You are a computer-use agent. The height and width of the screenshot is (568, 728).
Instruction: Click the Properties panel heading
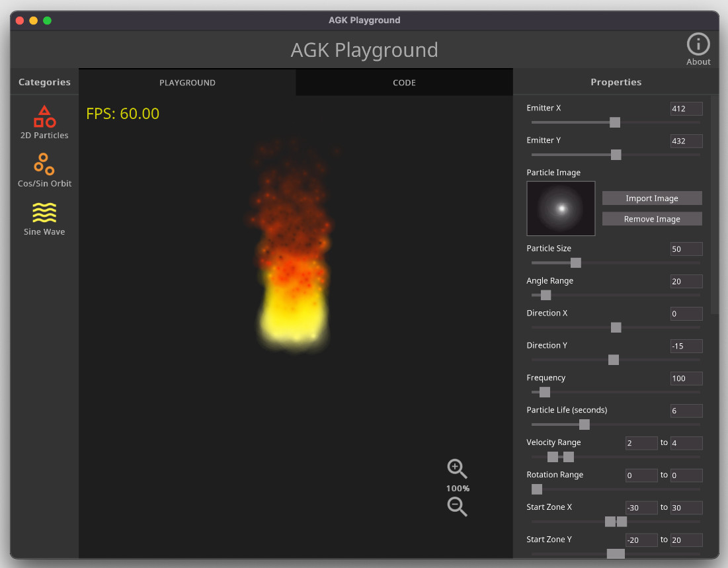pos(616,82)
